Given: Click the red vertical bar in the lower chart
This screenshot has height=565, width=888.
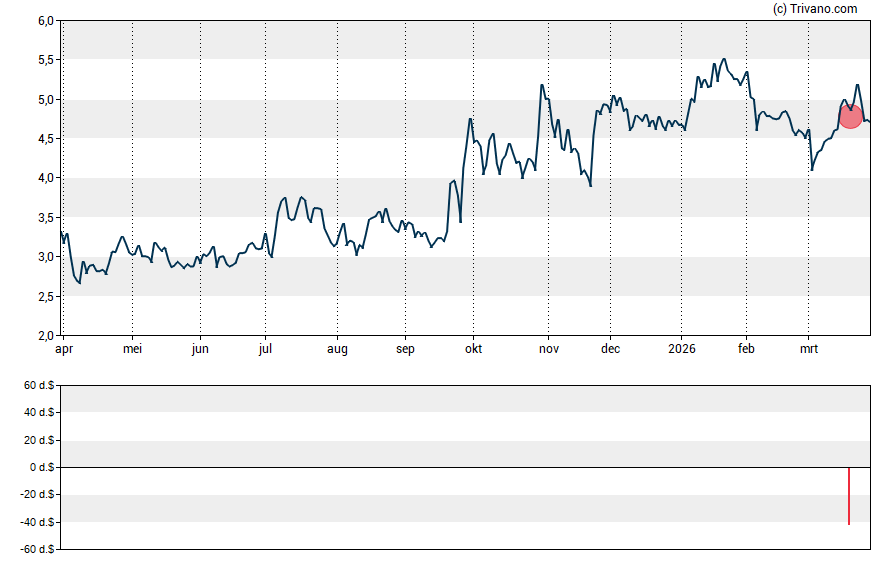Looking at the screenshot, I should point(849,496).
